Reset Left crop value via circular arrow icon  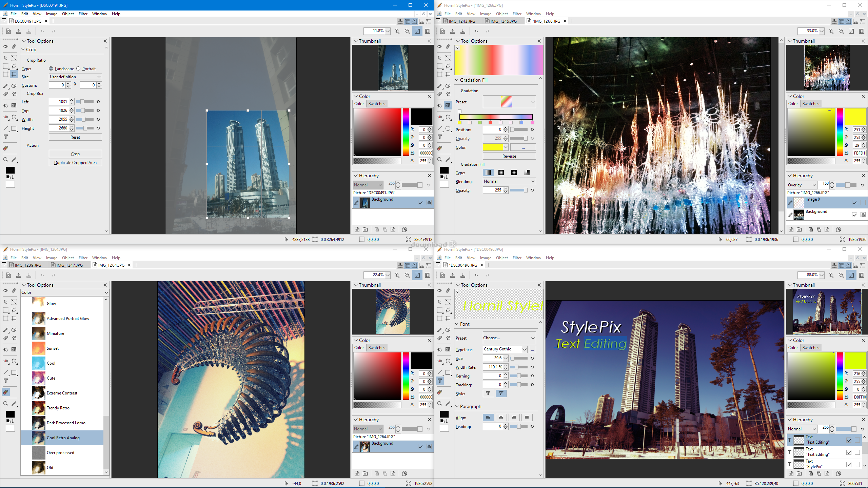(x=98, y=102)
